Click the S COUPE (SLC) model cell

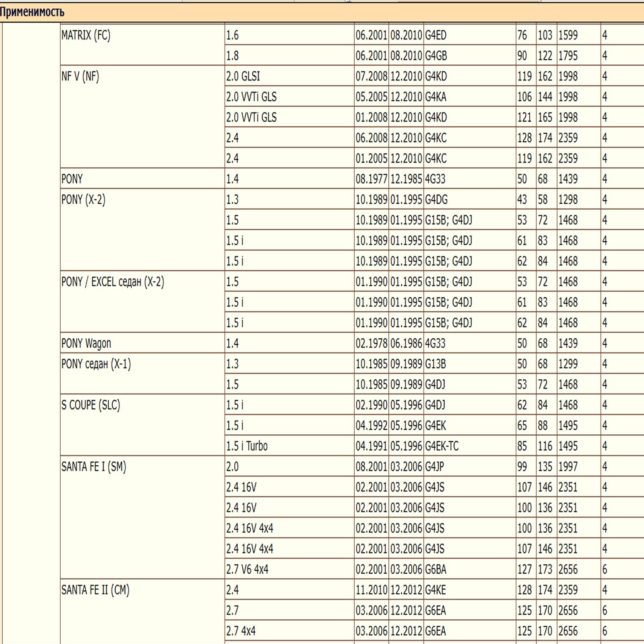click(x=91, y=405)
